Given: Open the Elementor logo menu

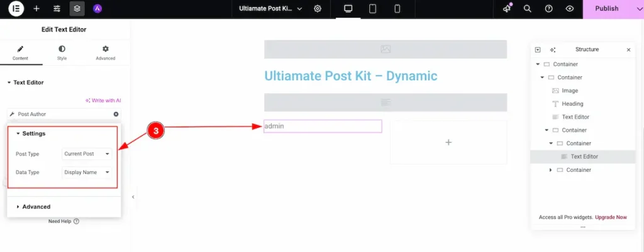Looking at the screenshot, I should coord(16,9).
